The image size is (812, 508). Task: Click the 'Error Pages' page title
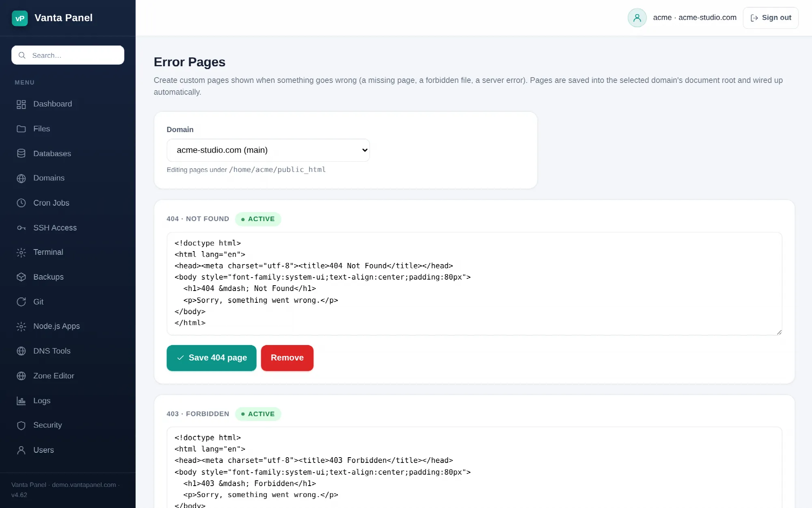[190, 62]
